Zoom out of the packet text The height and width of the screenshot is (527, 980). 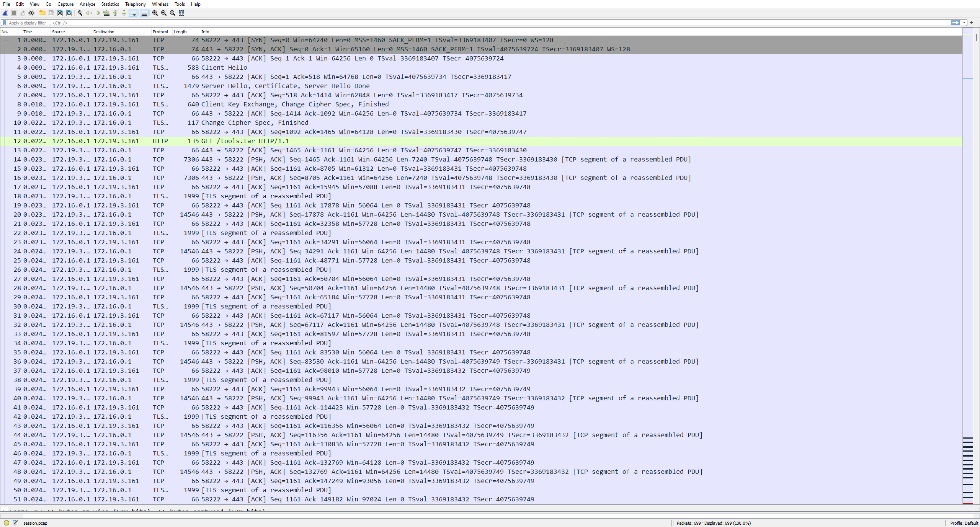coord(163,13)
